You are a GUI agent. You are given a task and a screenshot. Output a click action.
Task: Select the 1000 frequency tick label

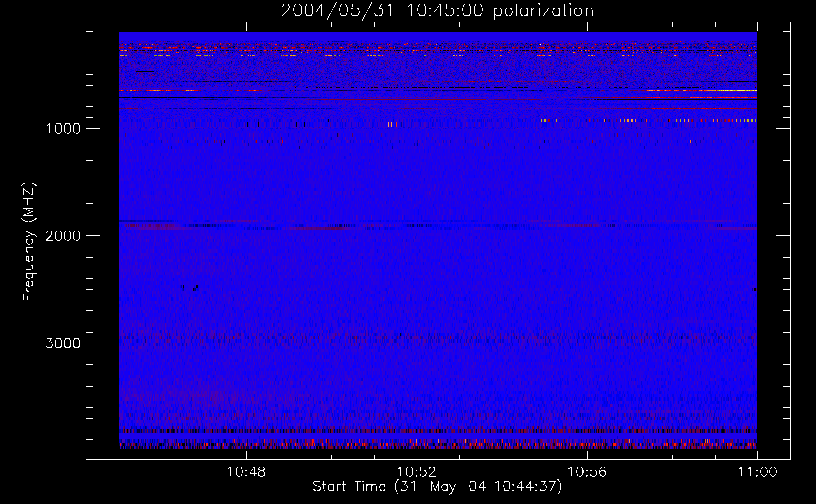coord(63,129)
